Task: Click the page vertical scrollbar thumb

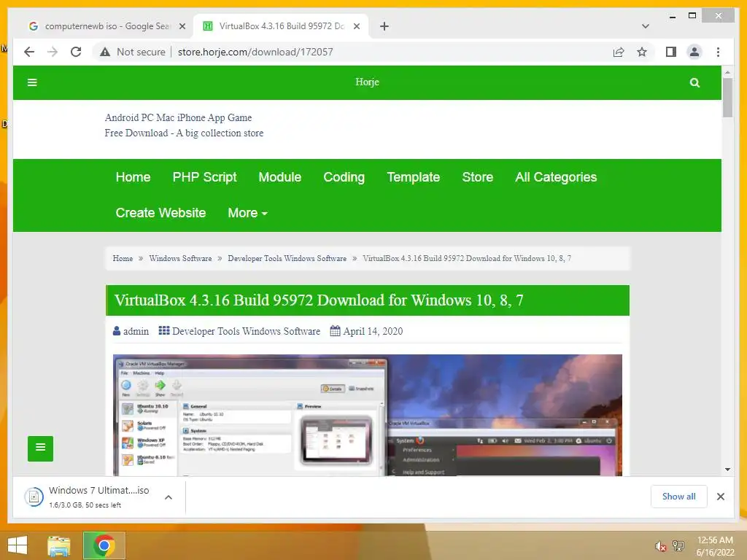Action: pos(727,97)
